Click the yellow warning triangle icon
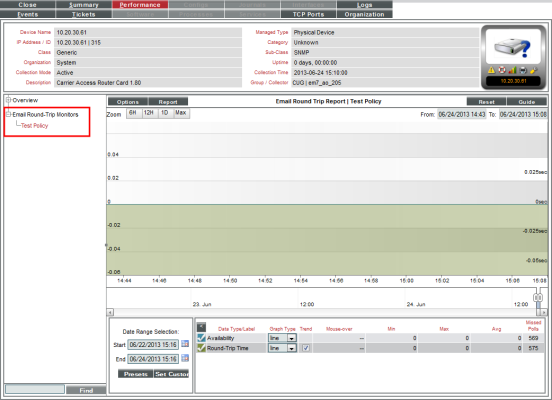The height and width of the screenshot is (400, 552). [491, 70]
